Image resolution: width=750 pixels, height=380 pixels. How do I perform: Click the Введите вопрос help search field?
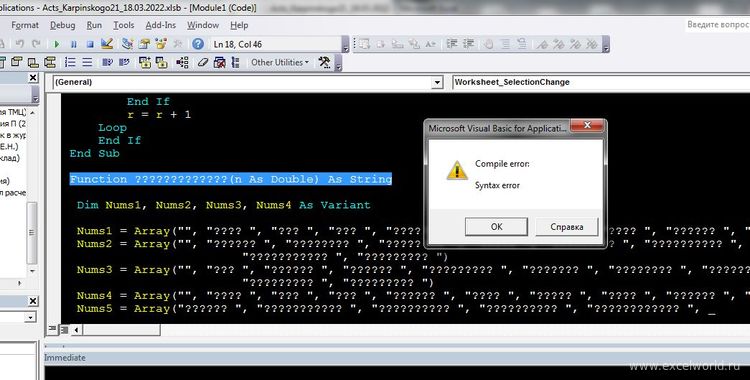(x=717, y=24)
